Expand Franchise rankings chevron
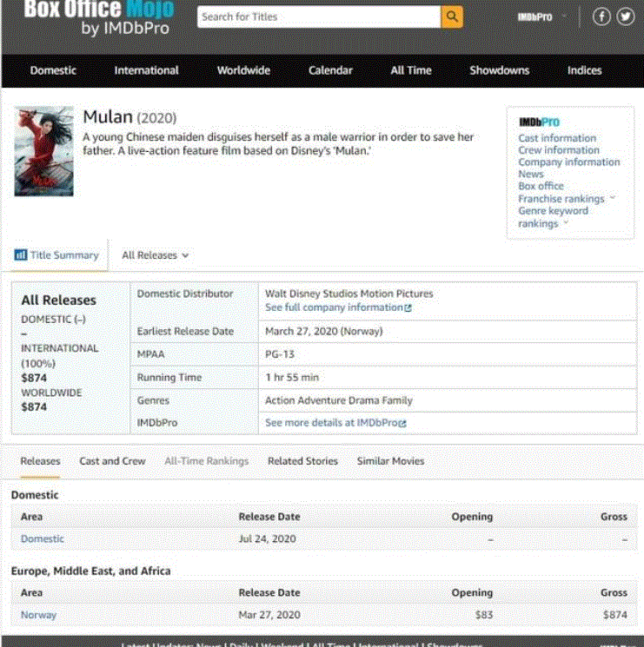 (x=613, y=198)
